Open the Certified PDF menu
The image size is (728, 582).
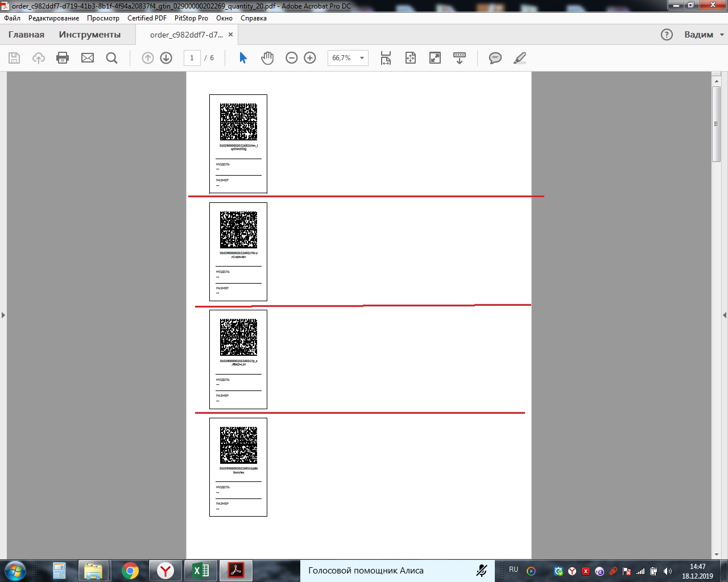click(147, 18)
